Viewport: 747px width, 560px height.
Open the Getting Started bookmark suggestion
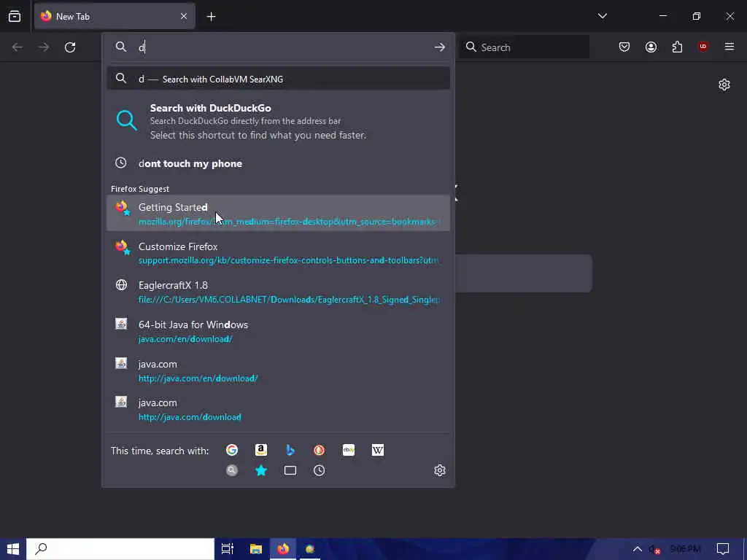point(278,214)
